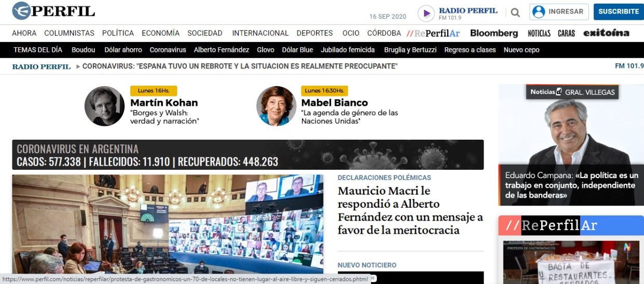Open the Coronavirus trending topic
The image size is (644, 284).
(168, 50)
